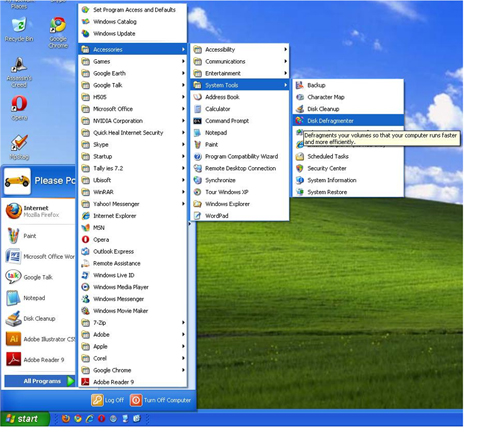Click the Synchronize icon
This screenshot has width=477, height=436.
pyautogui.click(x=198, y=180)
